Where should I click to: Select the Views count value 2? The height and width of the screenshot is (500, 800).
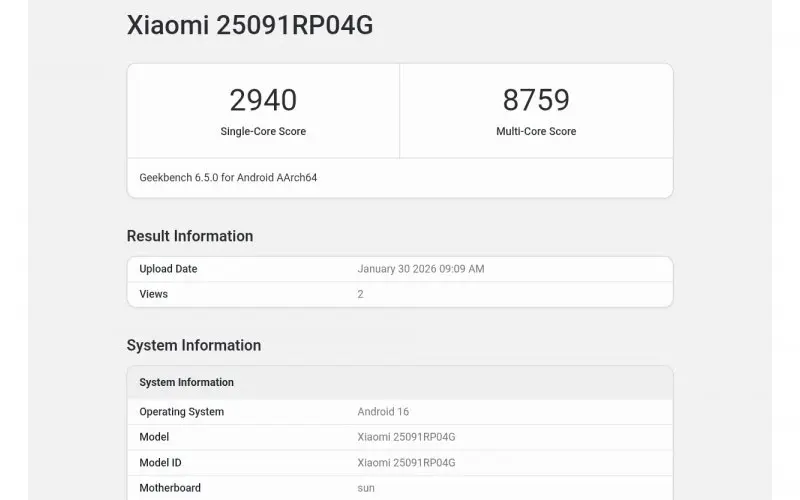(360, 294)
